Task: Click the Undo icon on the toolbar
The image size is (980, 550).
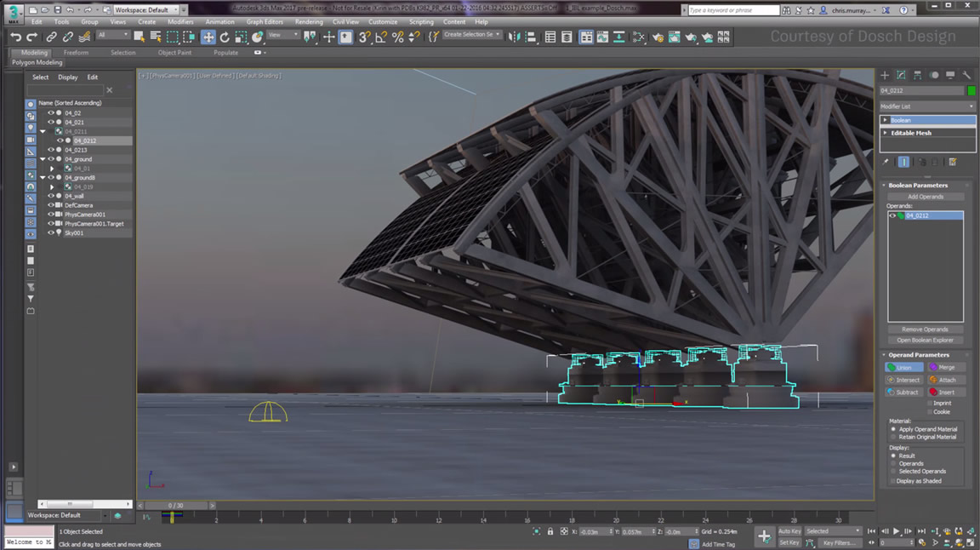Action: click(x=14, y=37)
